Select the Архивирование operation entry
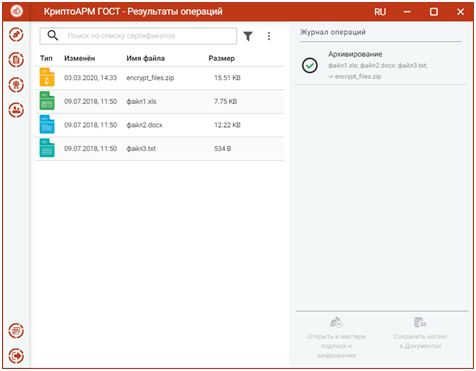Image resolution: width=476 pixels, height=371 pixels. click(381, 65)
